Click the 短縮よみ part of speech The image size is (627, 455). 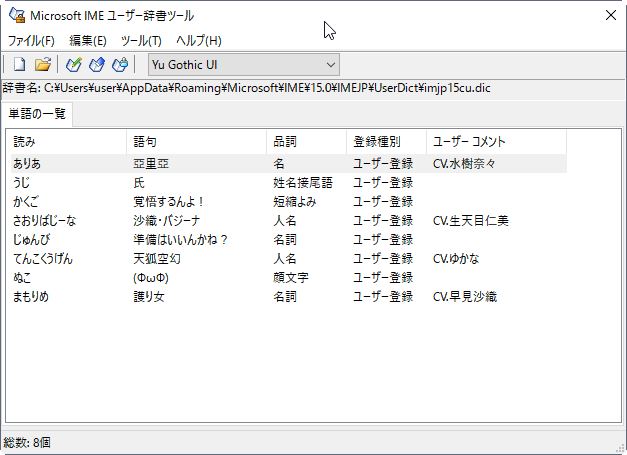click(295, 202)
